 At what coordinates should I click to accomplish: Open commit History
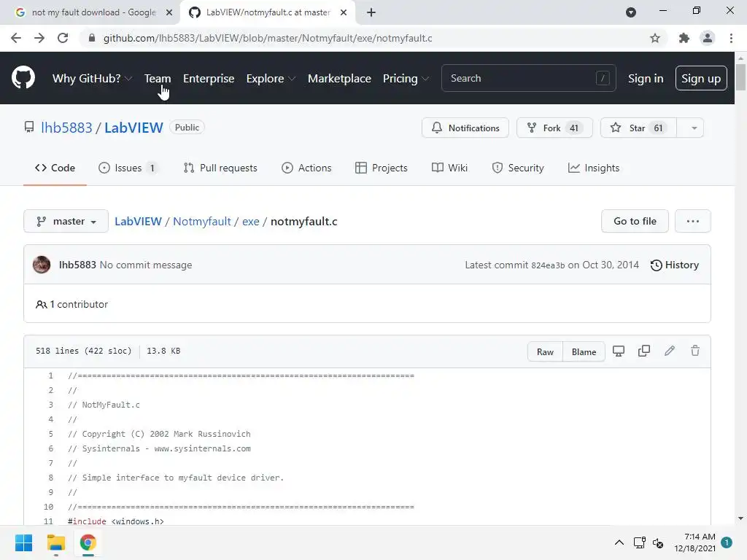coord(675,265)
